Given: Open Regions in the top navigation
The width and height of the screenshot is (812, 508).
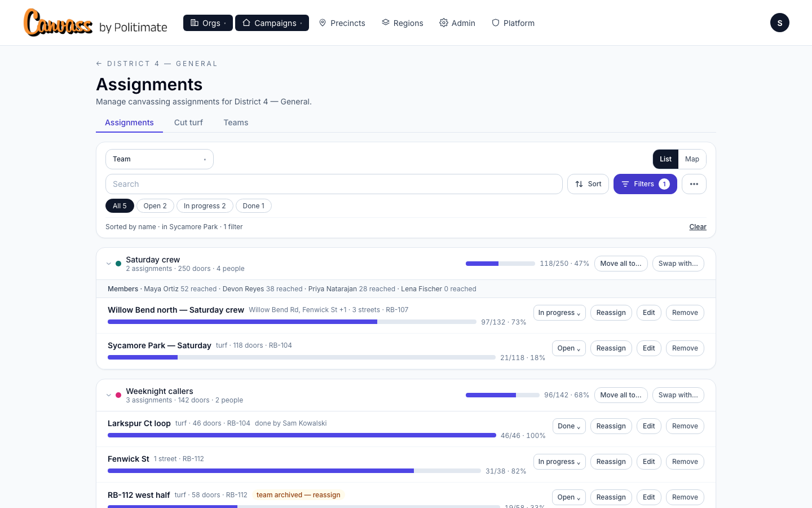Looking at the screenshot, I should (x=403, y=23).
